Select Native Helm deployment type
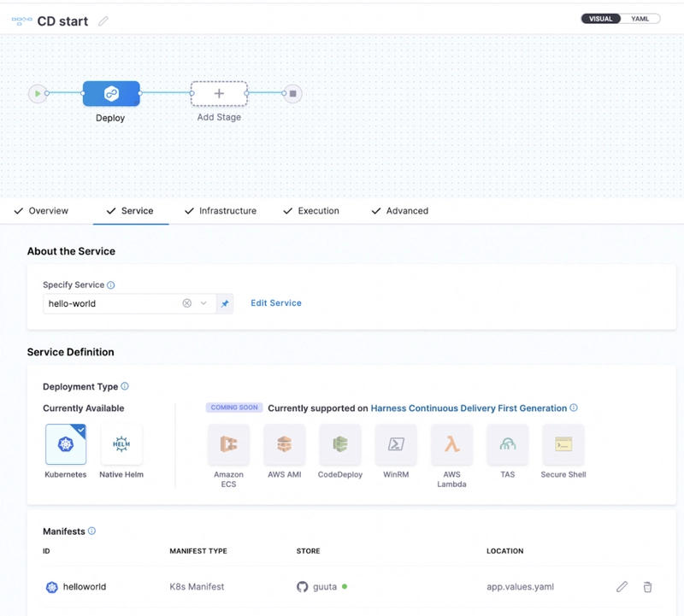This screenshot has height=616, width=684. 121,444
